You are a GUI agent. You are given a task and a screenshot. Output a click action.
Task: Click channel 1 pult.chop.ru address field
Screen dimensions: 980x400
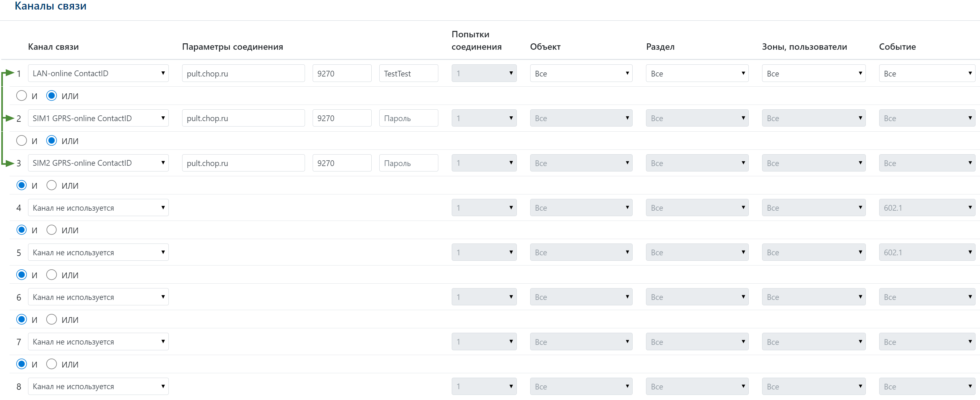[243, 73]
